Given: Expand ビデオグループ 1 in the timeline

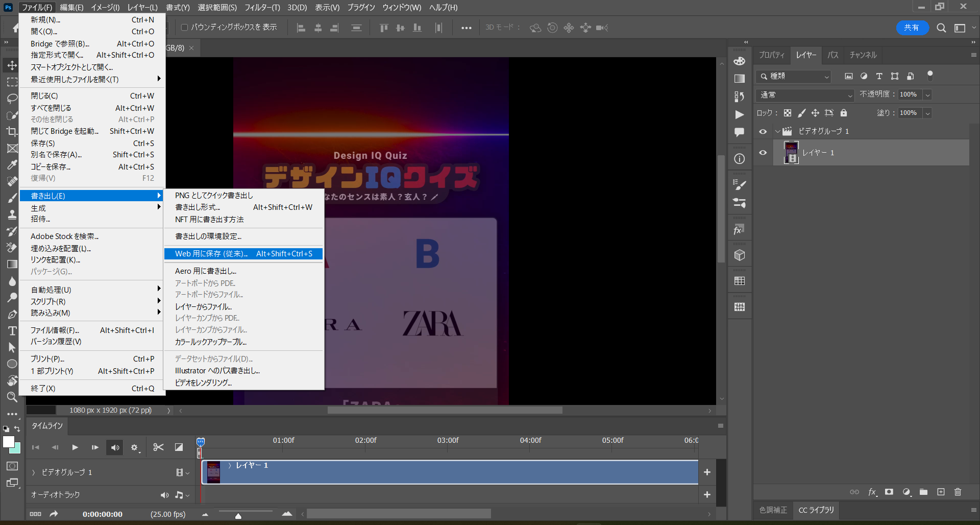Looking at the screenshot, I should (33, 472).
